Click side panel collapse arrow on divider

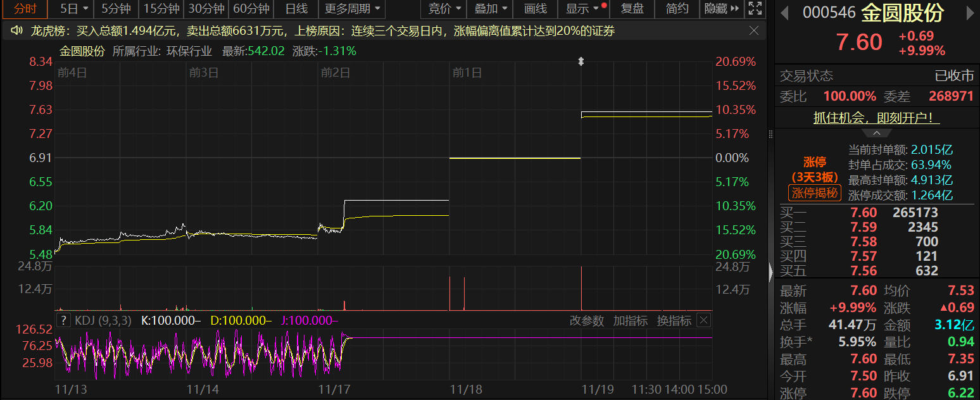[x=770, y=272]
